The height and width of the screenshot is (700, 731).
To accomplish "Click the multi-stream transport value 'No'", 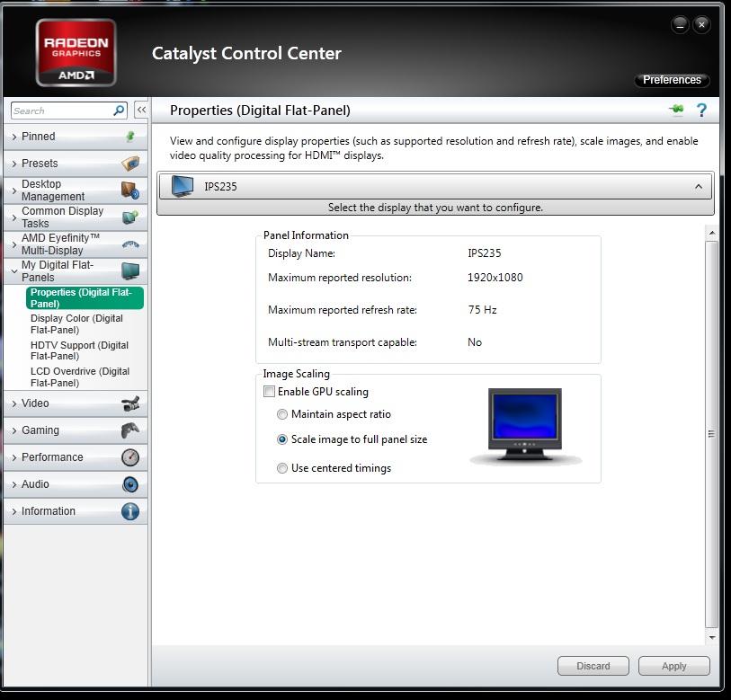I will tap(475, 342).
